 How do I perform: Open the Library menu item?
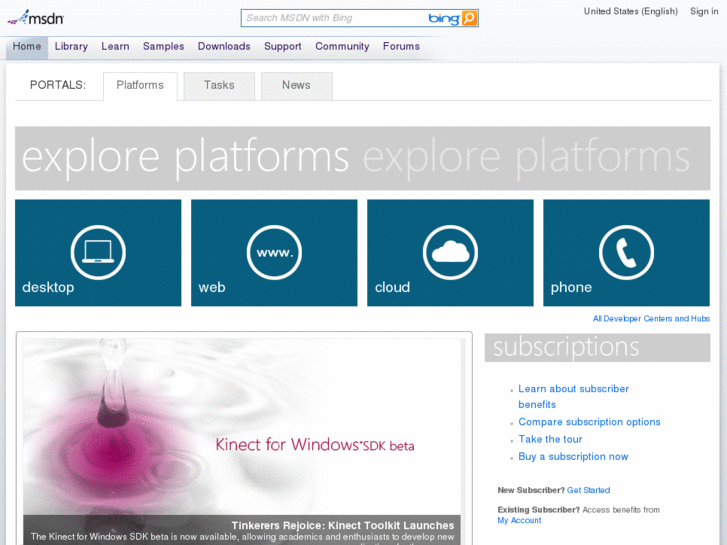71,46
